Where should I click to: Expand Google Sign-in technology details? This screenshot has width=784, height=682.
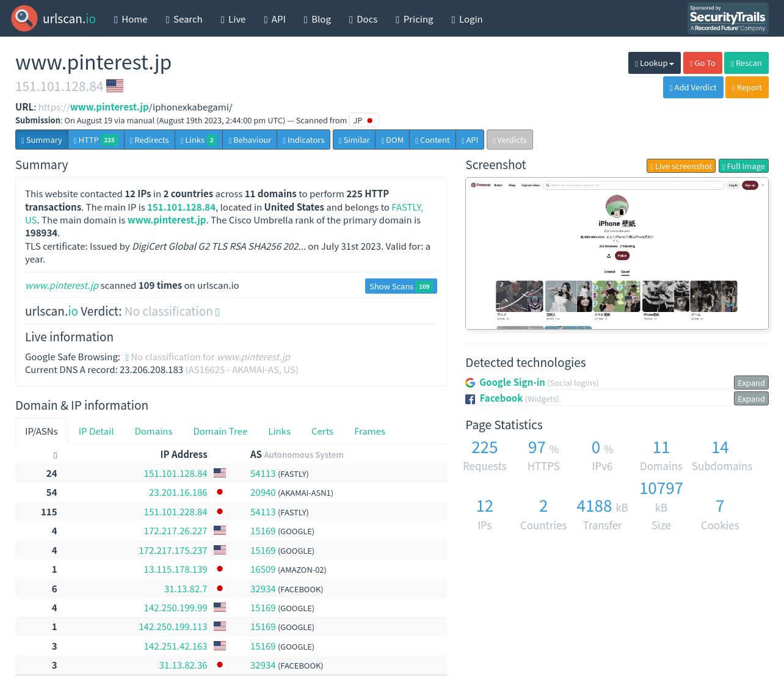(x=751, y=383)
